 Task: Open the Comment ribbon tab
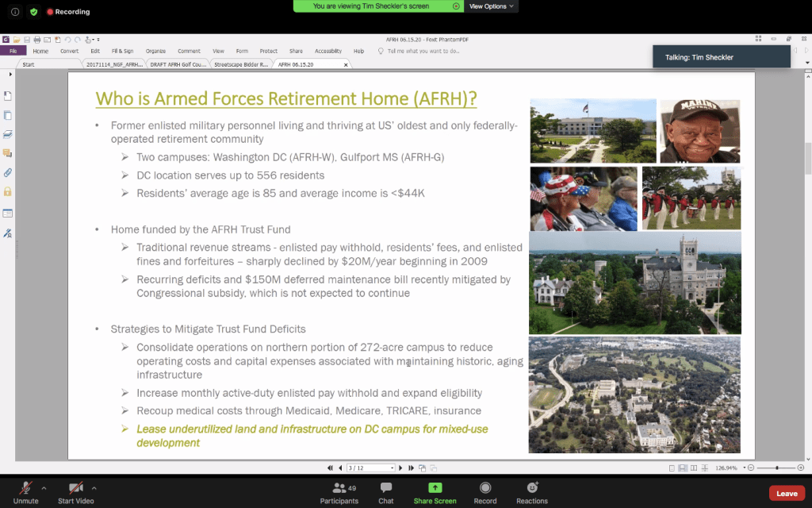point(189,51)
